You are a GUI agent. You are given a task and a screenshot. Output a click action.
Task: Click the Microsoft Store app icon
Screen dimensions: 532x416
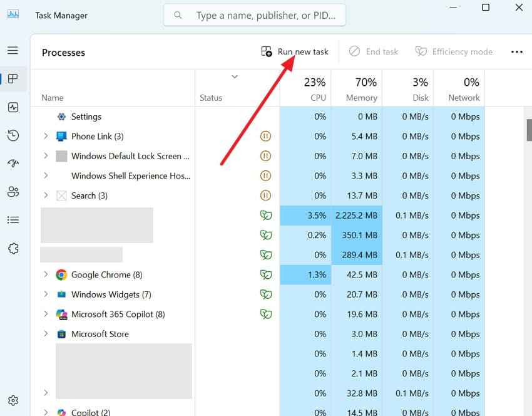[x=61, y=334]
